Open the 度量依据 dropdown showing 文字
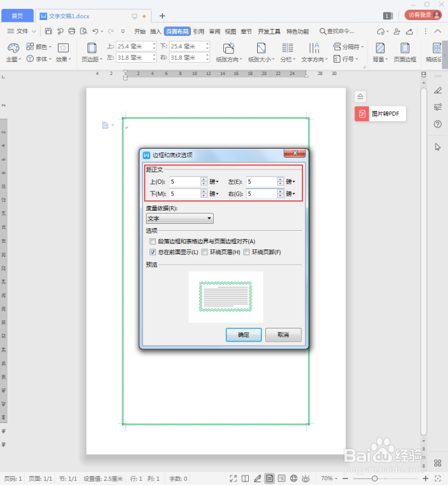Screen dimensions: 448x485 point(179,218)
